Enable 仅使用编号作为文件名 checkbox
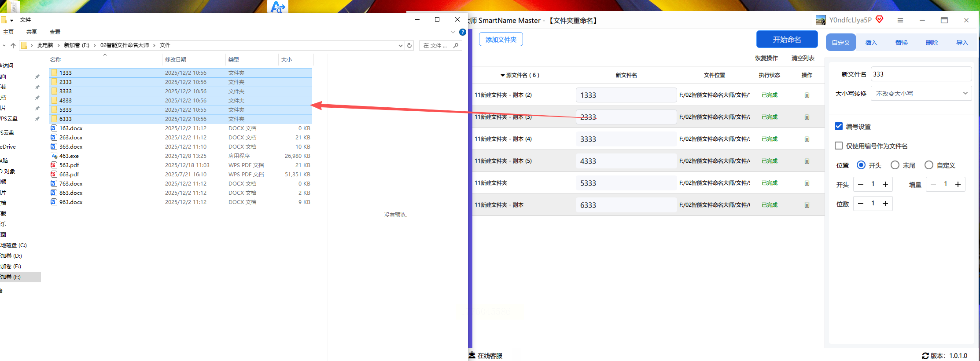Screen dimensions: 980x361 (839, 146)
